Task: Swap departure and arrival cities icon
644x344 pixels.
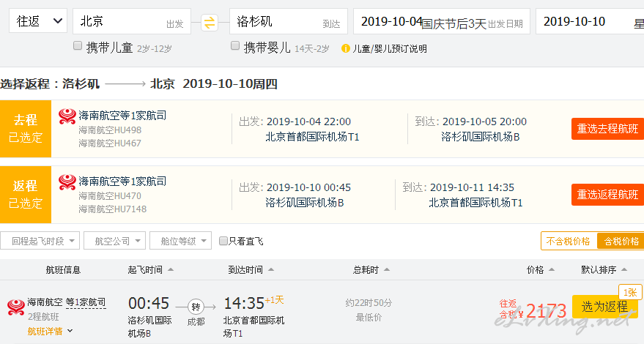Action: [209, 22]
